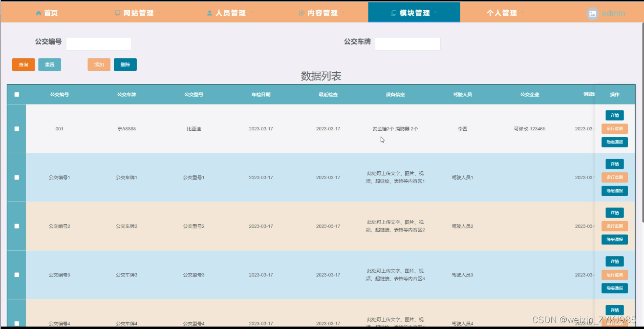Open 详情 for row 公交编号2
Image resolution: width=644 pixels, height=329 pixels.
point(615,213)
